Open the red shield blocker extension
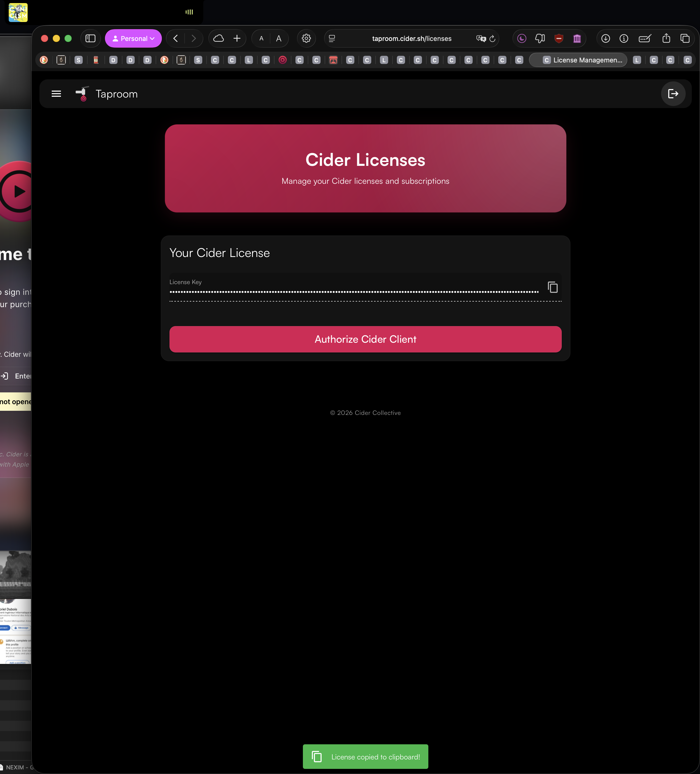 559,38
